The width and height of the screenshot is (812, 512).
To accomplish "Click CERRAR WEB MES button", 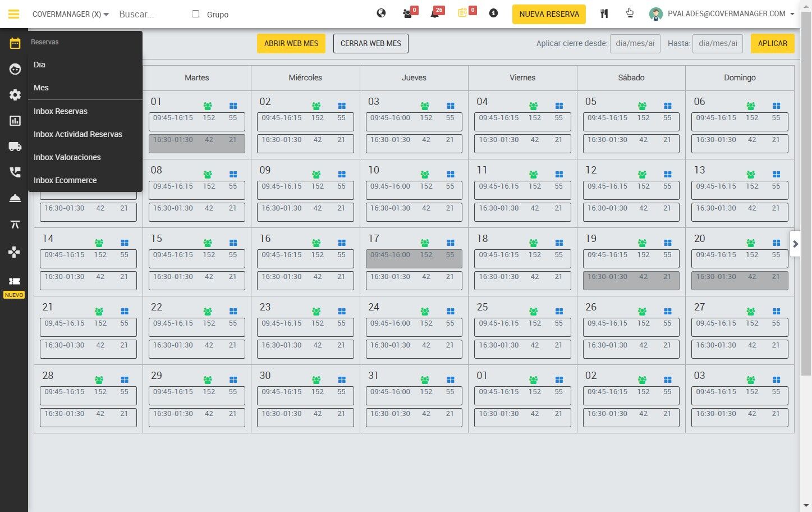I will [371, 43].
